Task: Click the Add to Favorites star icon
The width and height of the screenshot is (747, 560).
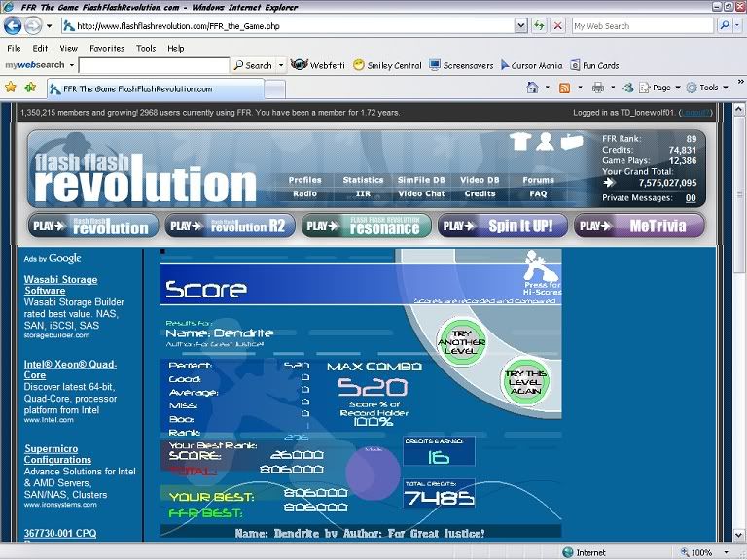Action: [x=30, y=87]
